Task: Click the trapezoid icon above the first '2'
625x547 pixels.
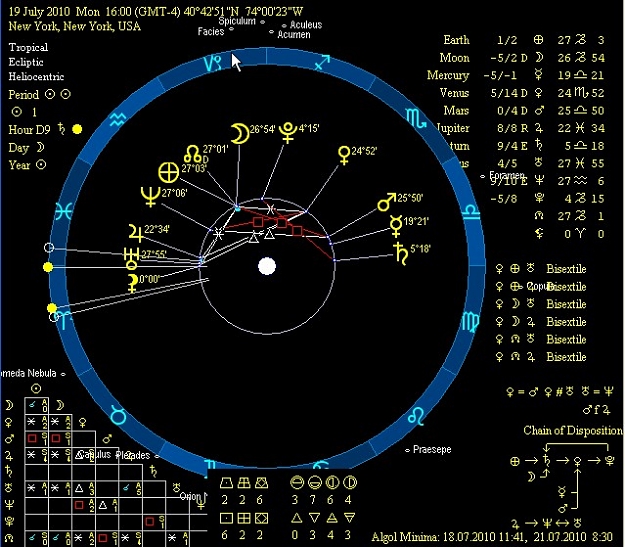Action: pos(226,483)
